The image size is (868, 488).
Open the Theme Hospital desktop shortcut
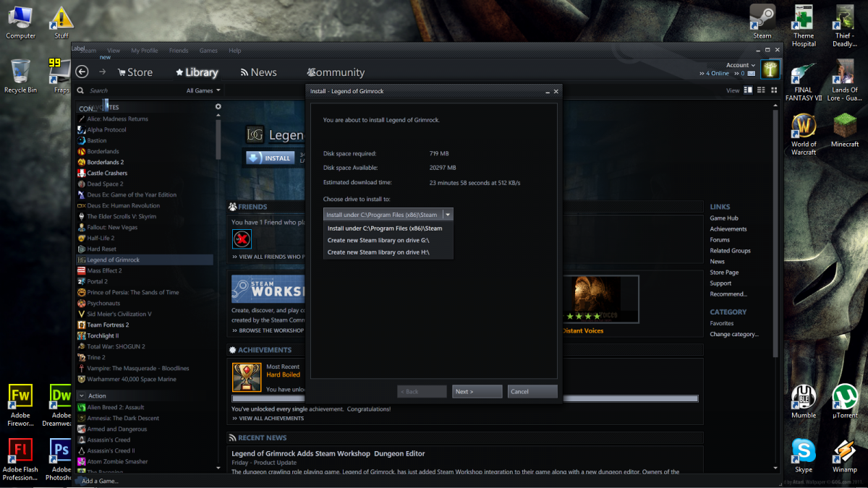pos(804,26)
